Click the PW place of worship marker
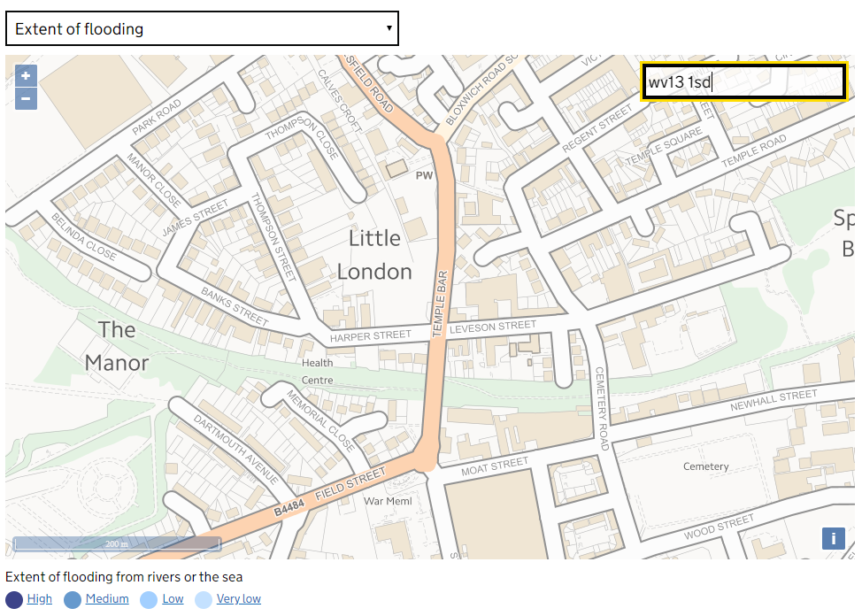 pos(425,175)
